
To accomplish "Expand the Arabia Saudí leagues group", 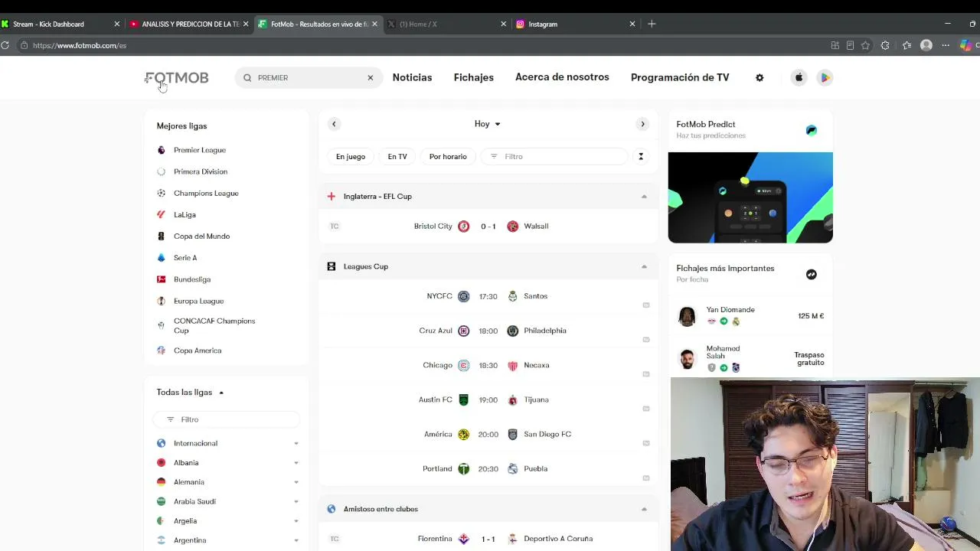I will point(296,501).
